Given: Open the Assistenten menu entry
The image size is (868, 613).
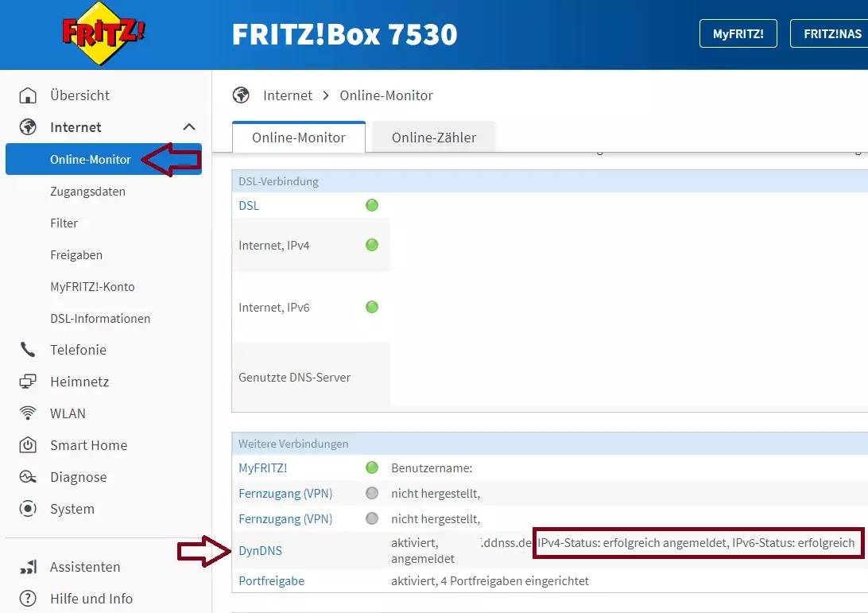Looking at the screenshot, I should pyautogui.click(x=85, y=567).
